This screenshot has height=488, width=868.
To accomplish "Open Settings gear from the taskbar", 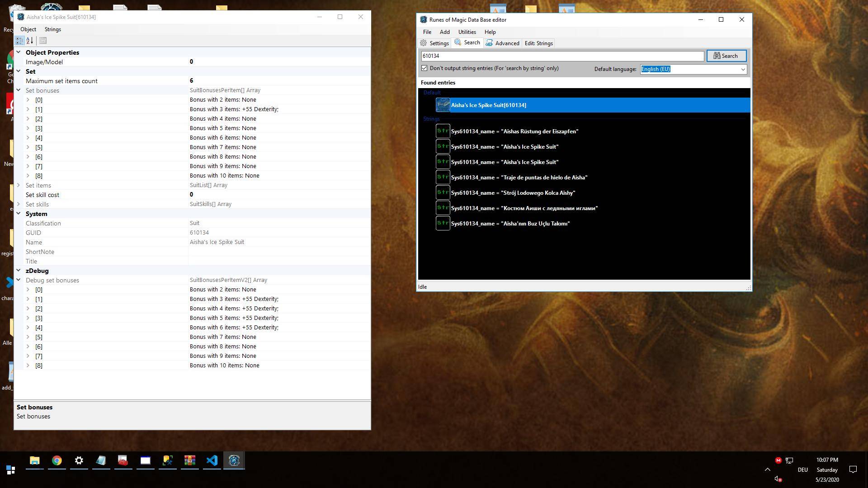I will pyautogui.click(x=79, y=460).
